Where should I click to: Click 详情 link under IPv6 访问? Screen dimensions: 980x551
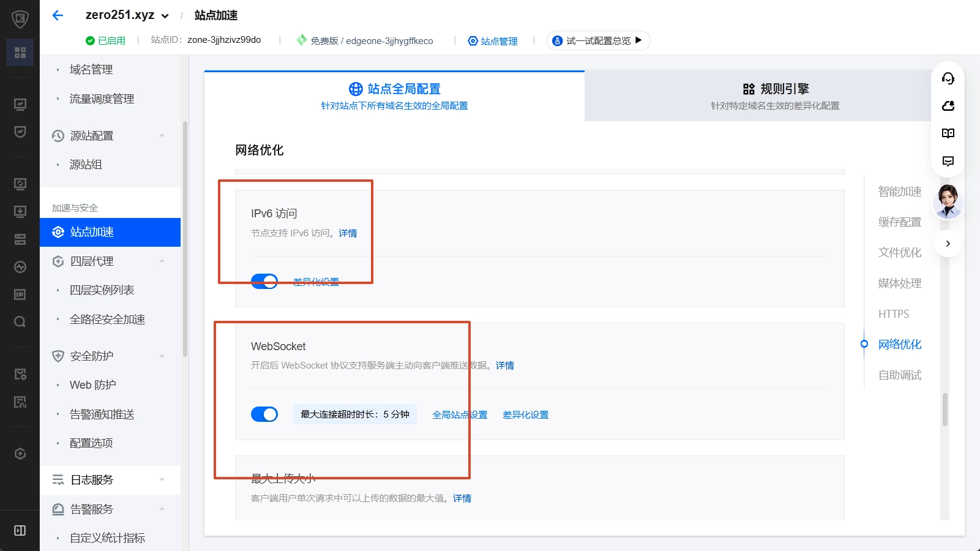[x=348, y=233]
